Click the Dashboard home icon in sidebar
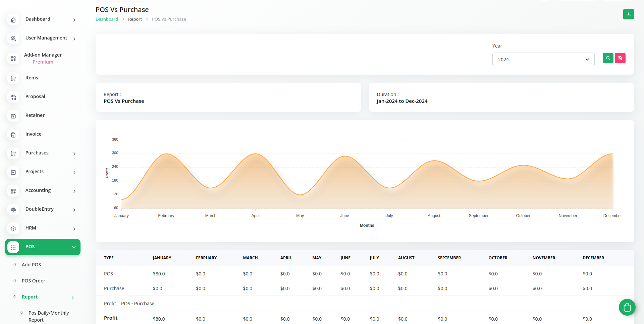Screen dimensions: 644x324 (13, 20)
